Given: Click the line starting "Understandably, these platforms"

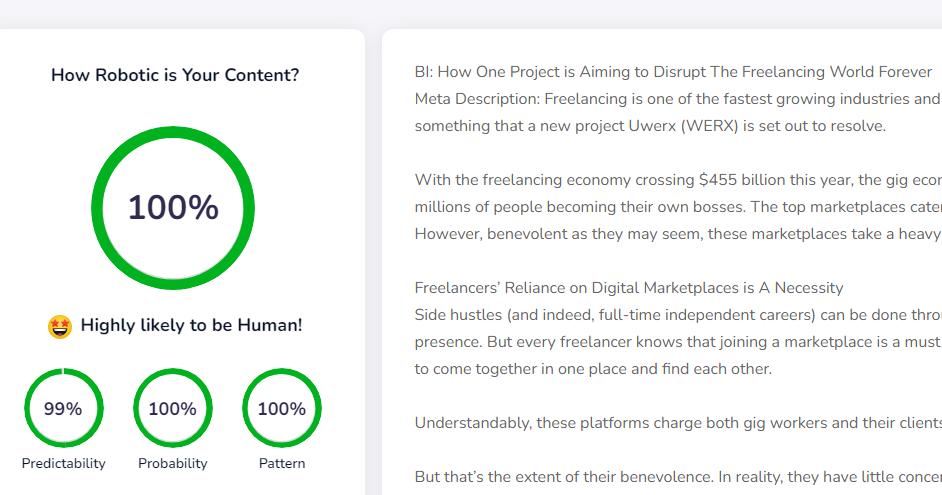Looking at the screenshot, I should tap(677, 422).
